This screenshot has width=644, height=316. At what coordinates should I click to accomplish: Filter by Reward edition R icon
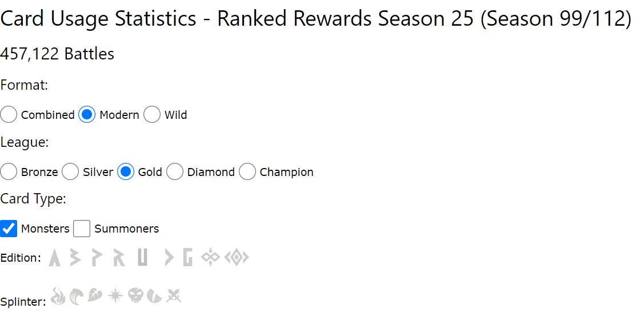click(x=119, y=258)
